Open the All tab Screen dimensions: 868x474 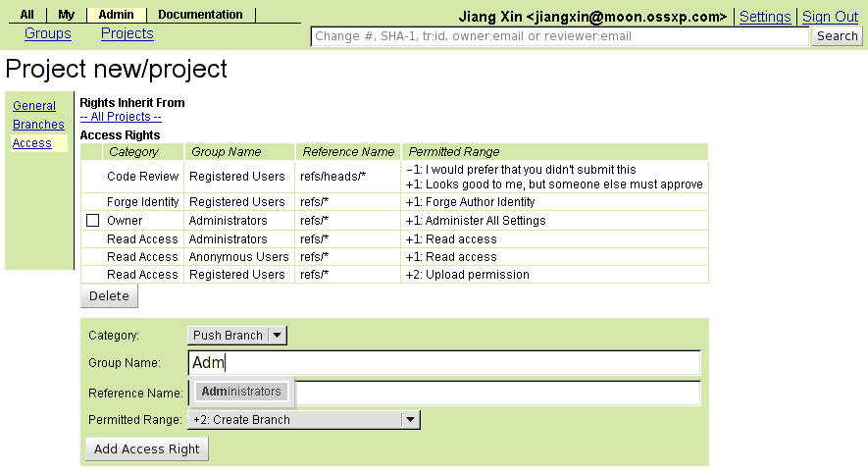click(x=26, y=15)
